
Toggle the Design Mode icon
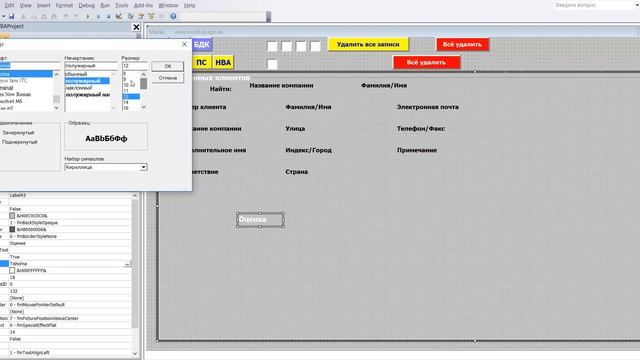pos(119,16)
